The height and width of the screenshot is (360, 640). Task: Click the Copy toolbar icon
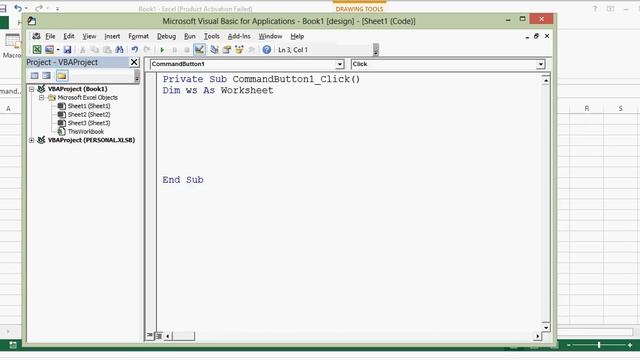(95, 49)
